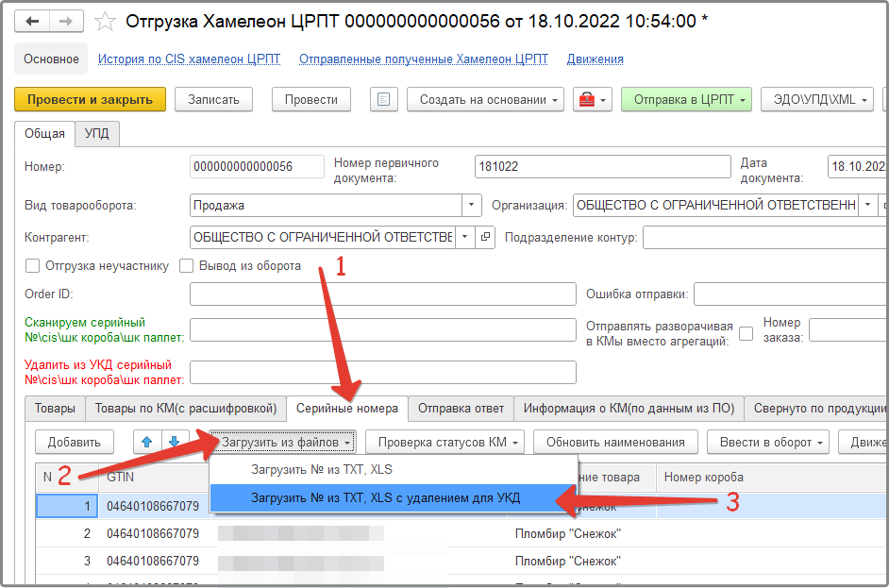Image resolution: width=889 pixels, height=588 pixels.
Task: Open ЭДО\УПД\XML dropdown
Action: coord(817,100)
